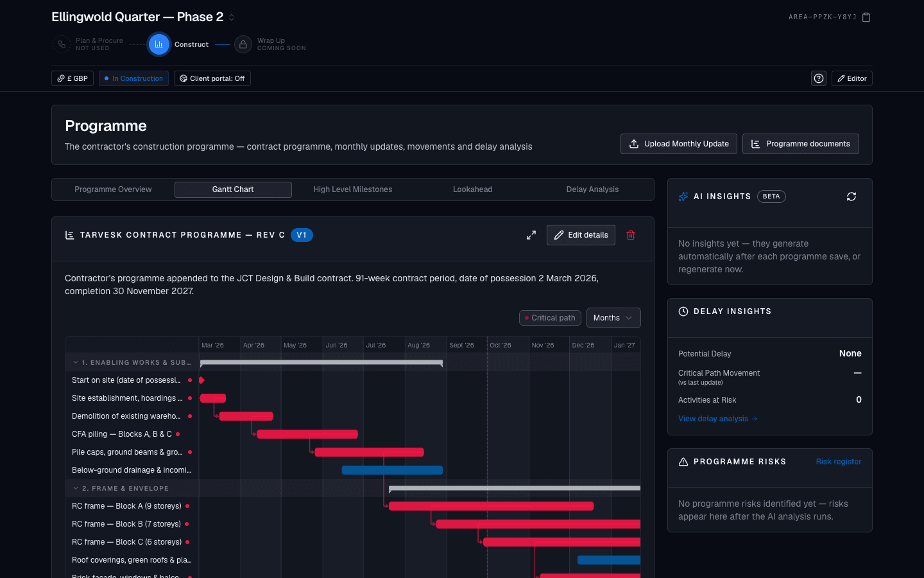The width and height of the screenshot is (924, 578).
Task: Toggle the Client portal: Off setting
Action: coord(212,78)
